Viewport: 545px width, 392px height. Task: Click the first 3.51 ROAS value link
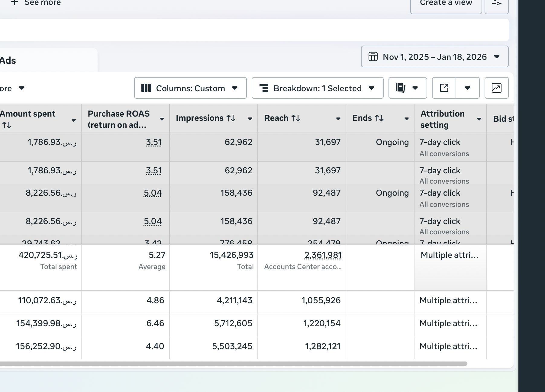pyautogui.click(x=154, y=142)
